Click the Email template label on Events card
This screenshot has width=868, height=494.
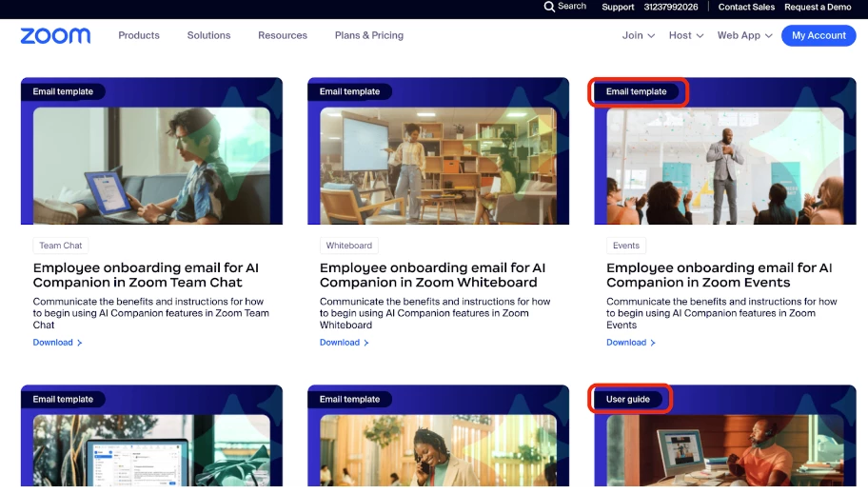tap(637, 91)
